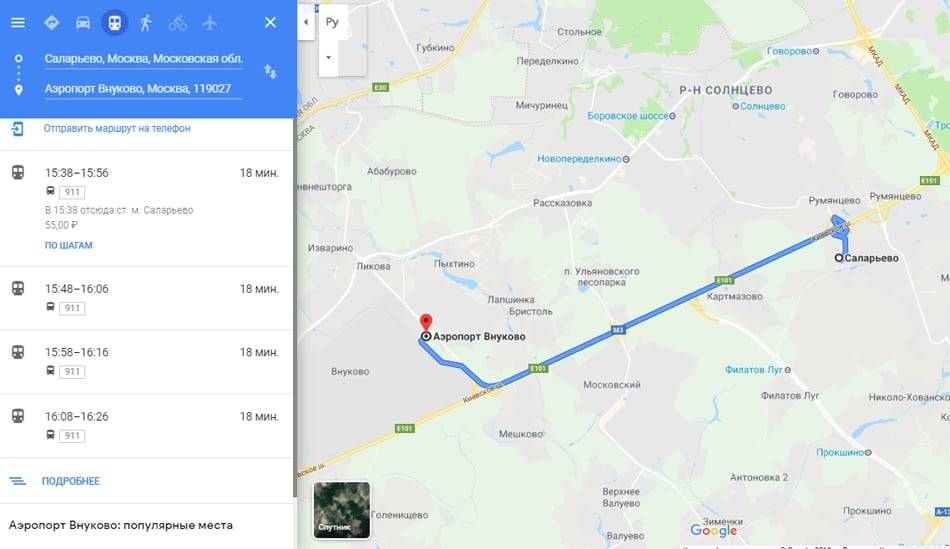Send route to phone link
Screen dimensions: 950x549
point(117,128)
